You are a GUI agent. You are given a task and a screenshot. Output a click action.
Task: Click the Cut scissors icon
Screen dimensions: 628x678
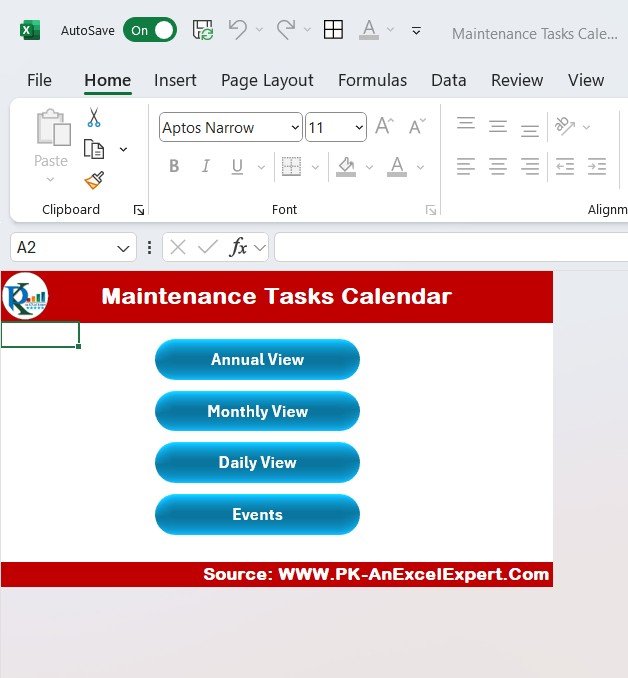(x=94, y=118)
